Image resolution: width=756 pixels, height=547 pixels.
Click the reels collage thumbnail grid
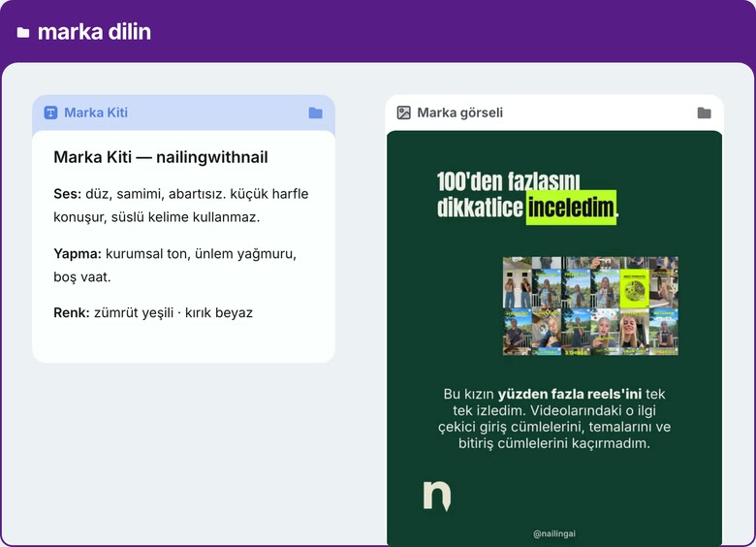pyautogui.click(x=590, y=306)
